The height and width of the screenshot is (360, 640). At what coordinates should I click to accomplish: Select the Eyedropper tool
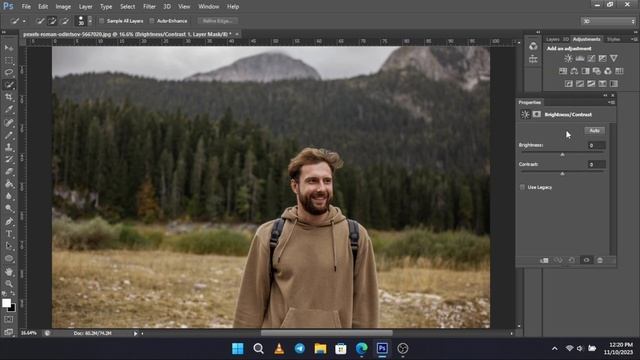9,109
